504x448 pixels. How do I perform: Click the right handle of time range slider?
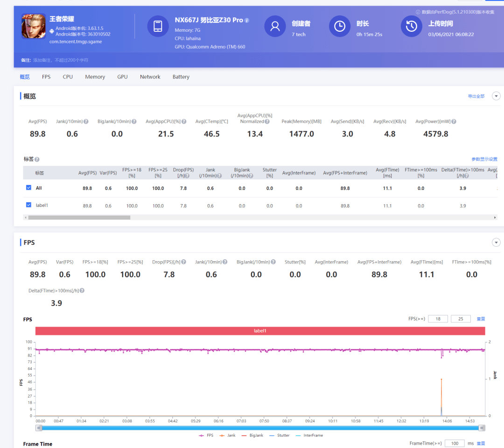(482, 428)
